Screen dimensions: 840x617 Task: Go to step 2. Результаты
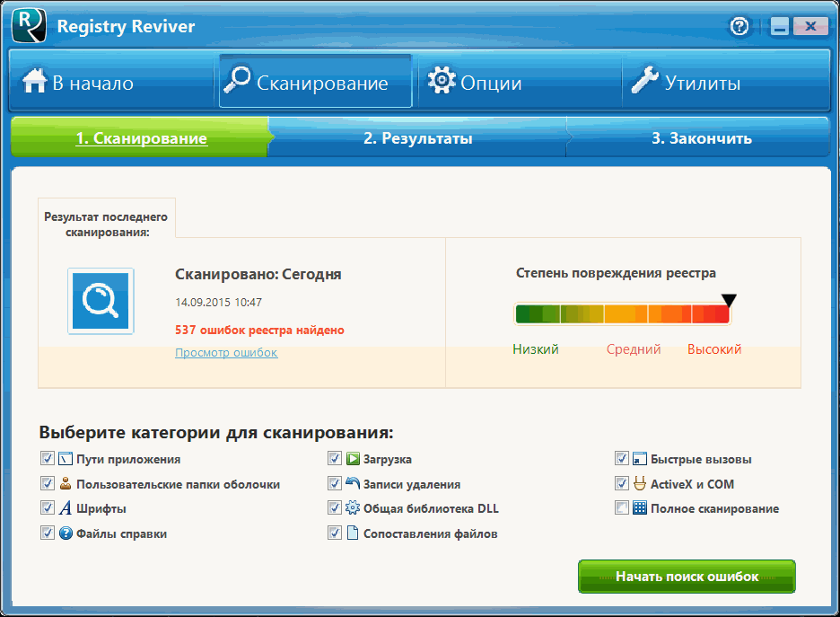(x=418, y=137)
